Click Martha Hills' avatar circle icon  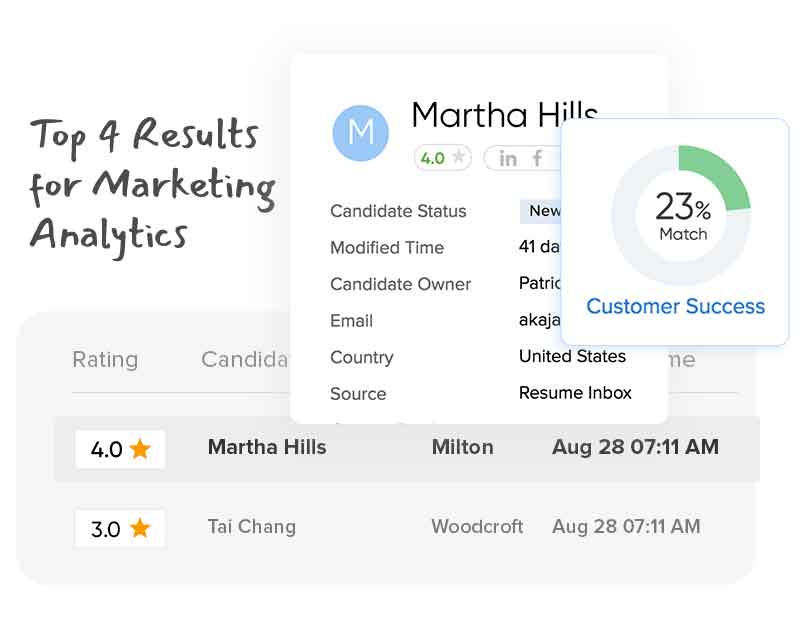(360, 134)
